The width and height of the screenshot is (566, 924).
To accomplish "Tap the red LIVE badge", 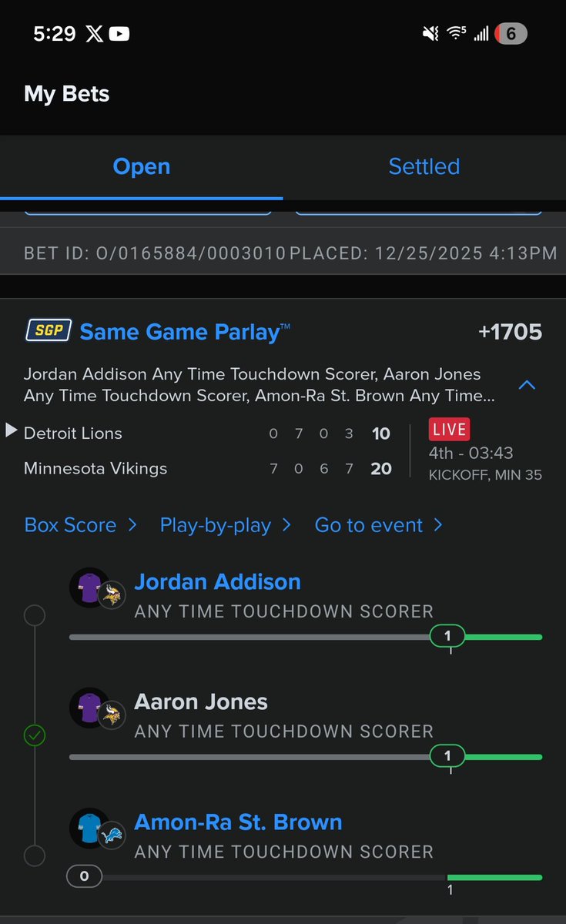I will coord(449,430).
